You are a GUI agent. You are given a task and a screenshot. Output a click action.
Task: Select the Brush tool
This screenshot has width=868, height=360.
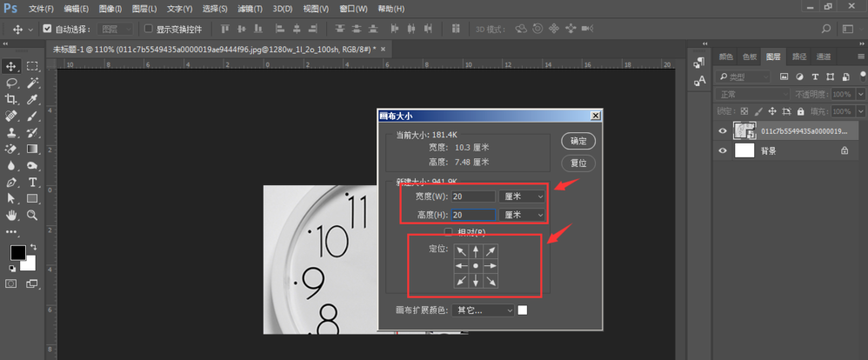32,116
